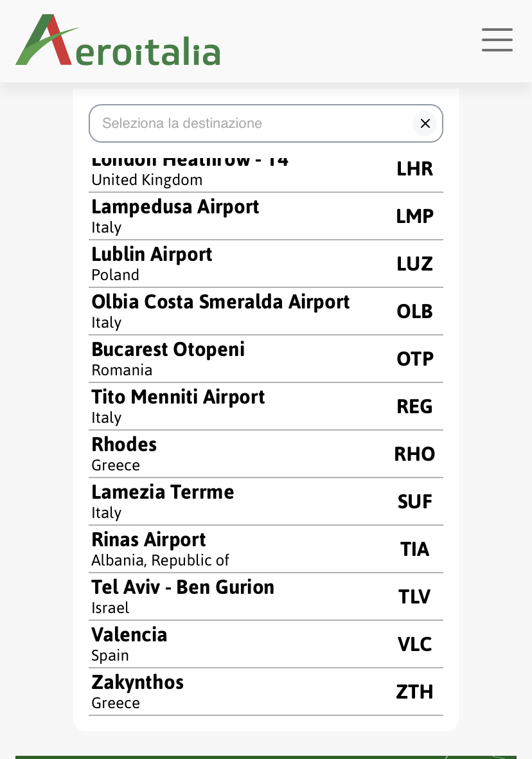Pick Lamezia Terrme from list
Viewport: 532px width, 759px height.
[x=265, y=501]
